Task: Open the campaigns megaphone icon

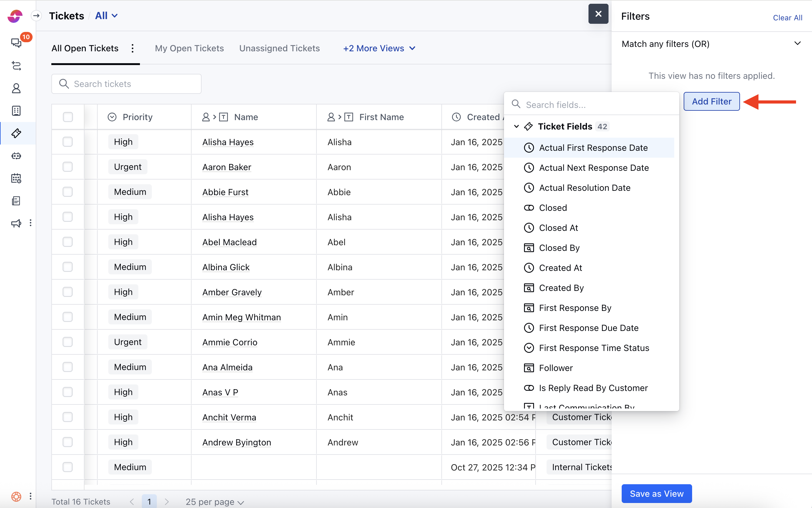Action: pyautogui.click(x=16, y=223)
